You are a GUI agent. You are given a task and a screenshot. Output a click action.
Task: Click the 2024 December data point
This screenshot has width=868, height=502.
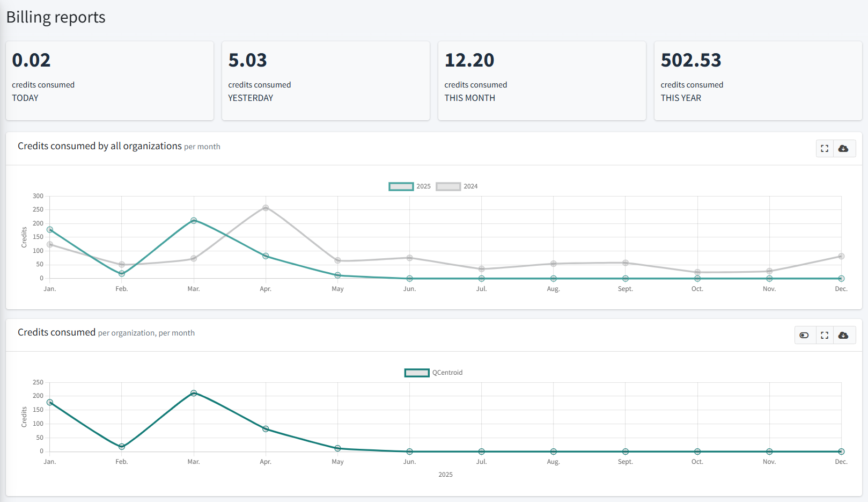click(841, 257)
